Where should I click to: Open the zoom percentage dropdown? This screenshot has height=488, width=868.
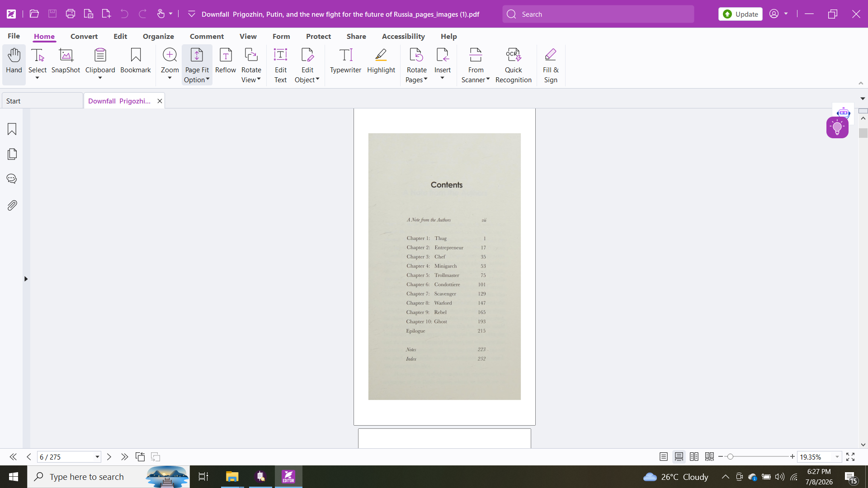[837, 457]
